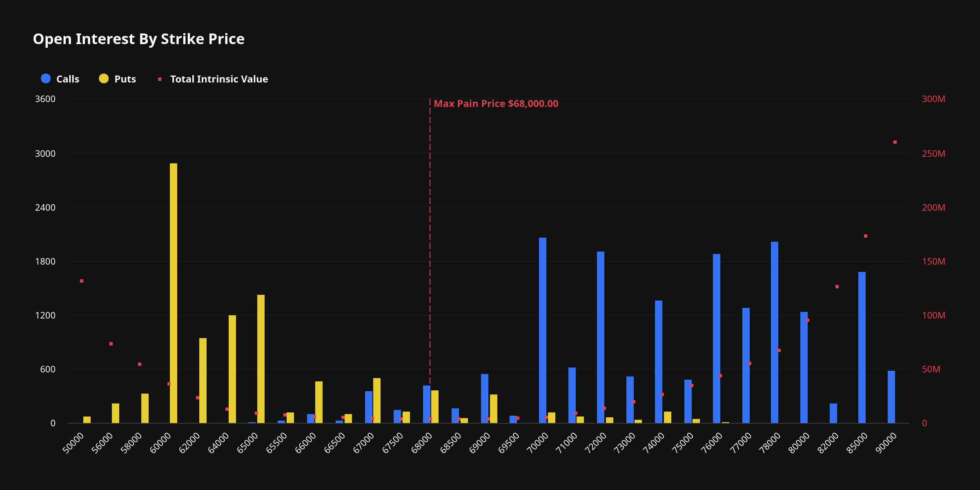Click the yellow puts bar at 64000

tap(232, 369)
